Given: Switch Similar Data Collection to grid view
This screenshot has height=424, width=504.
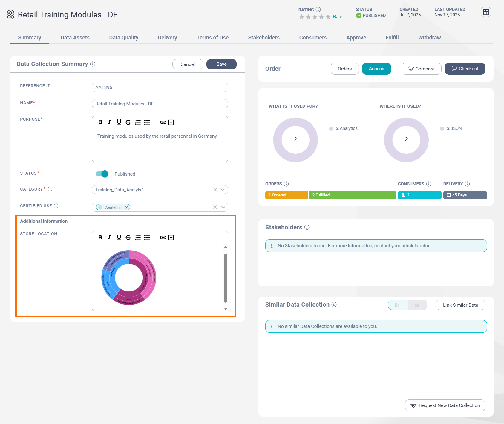Looking at the screenshot, I should pos(398,305).
